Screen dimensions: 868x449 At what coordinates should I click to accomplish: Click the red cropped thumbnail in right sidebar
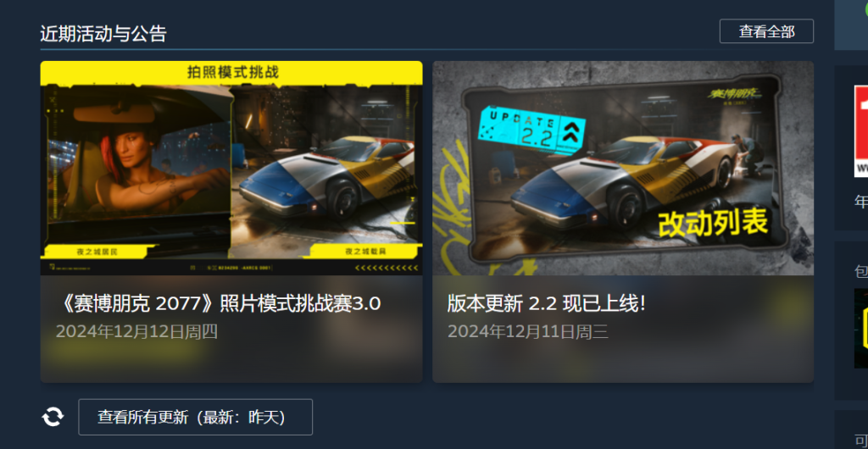pyautogui.click(x=861, y=131)
